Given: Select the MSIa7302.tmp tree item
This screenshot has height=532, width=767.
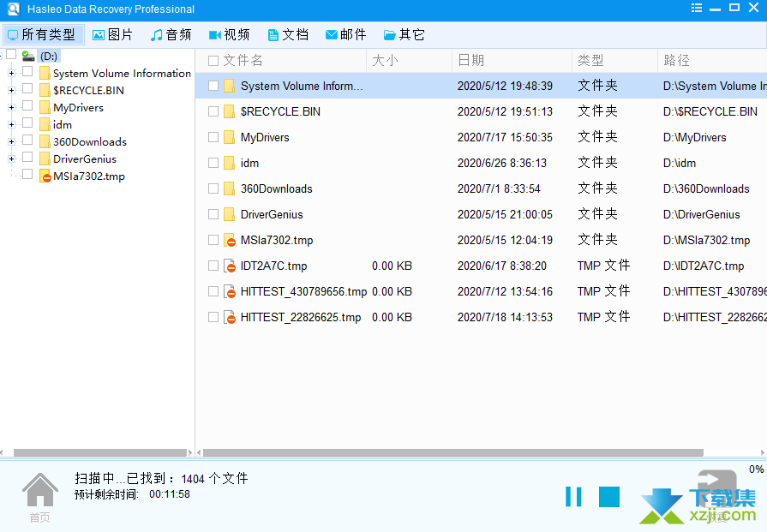Looking at the screenshot, I should (89, 176).
